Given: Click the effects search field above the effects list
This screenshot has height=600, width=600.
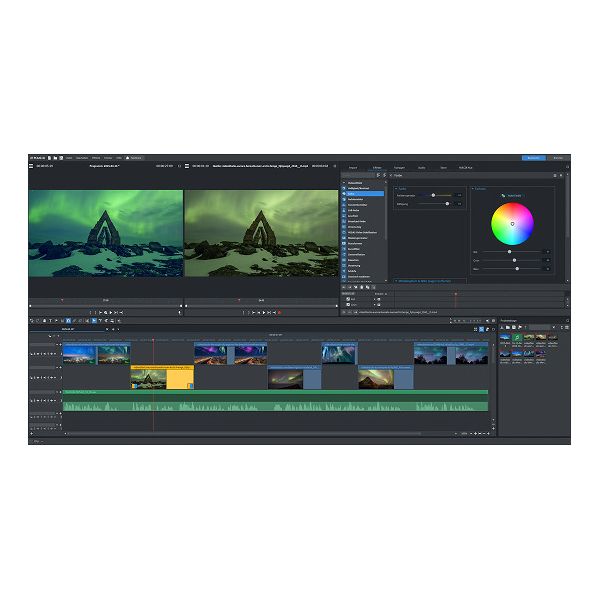Looking at the screenshot, I should (x=358, y=175).
